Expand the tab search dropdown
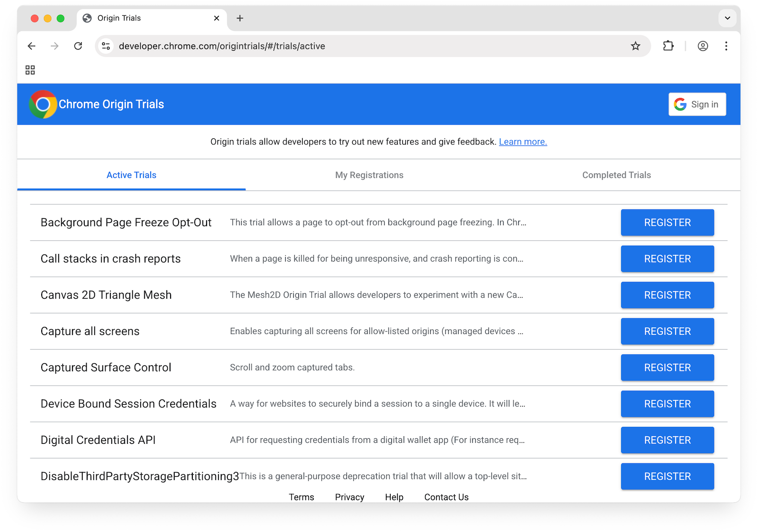The width and height of the screenshot is (758, 532). click(x=727, y=18)
